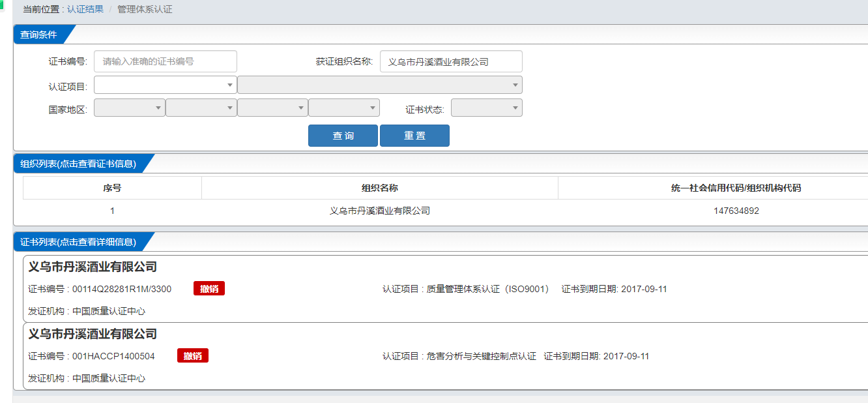Click expiry date text of the HACCP certificate
Viewport: 868px width, 403px height.
pos(596,356)
